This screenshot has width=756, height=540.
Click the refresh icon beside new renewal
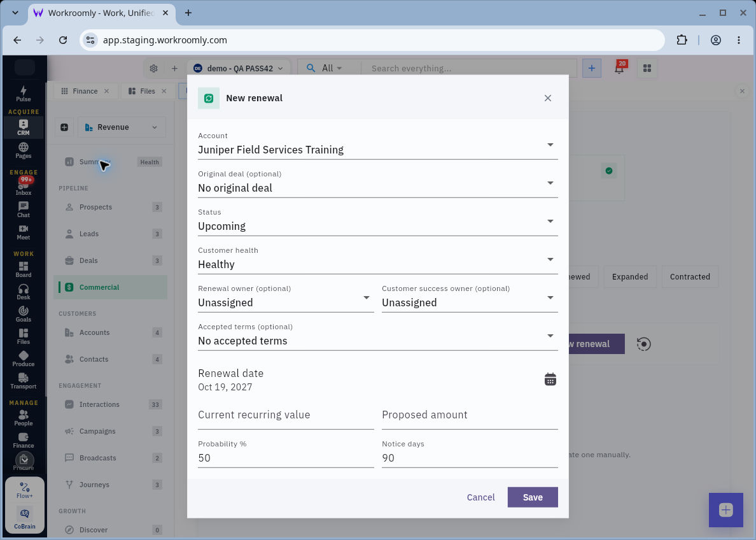tap(643, 344)
